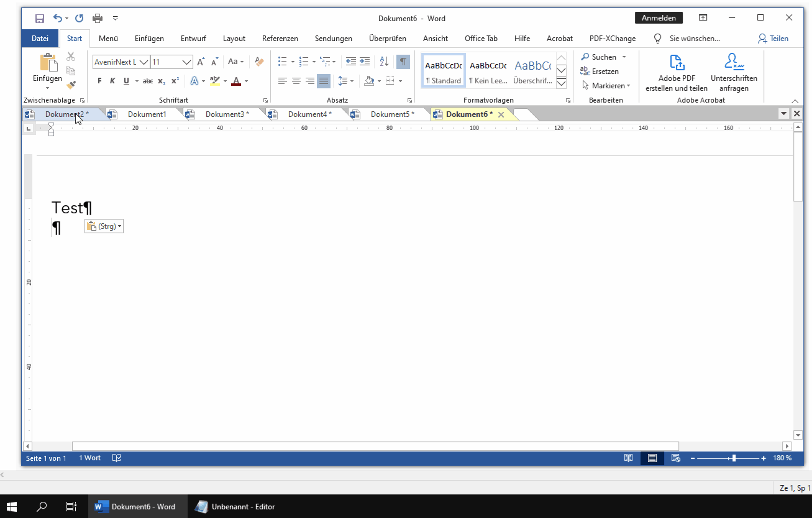812x518 pixels.
Task: Click the Save icon in the quick access toolbar
Action: pyautogui.click(x=39, y=19)
